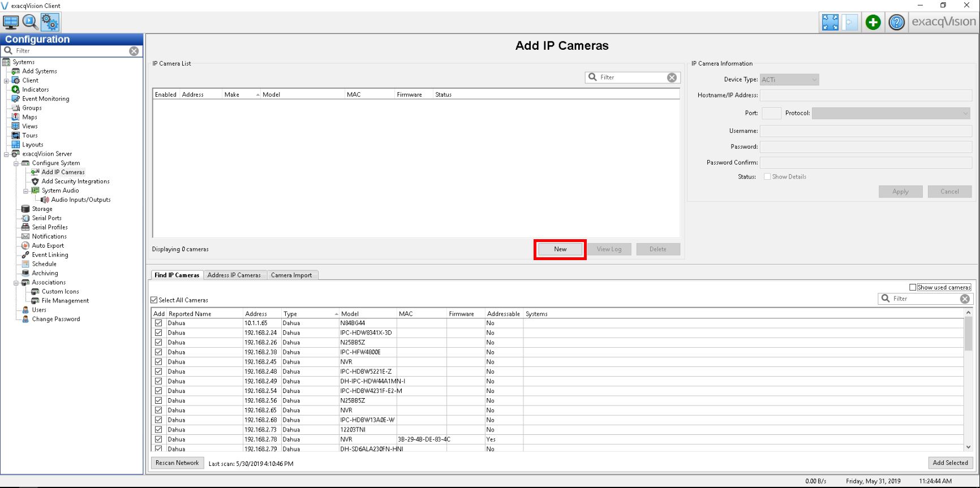This screenshot has width=980, height=488.
Task: Click the Hostname/IP Address field
Action: coord(866,96)
